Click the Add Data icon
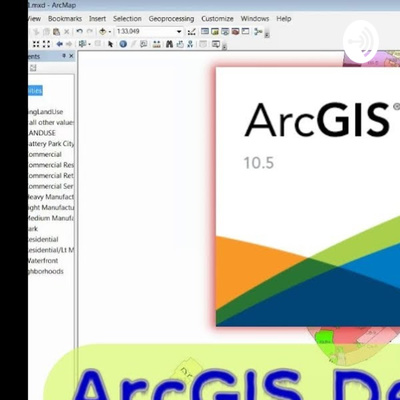Image resolution: width=400 pixels, height=400 pixels. click(x=103, y=32)
